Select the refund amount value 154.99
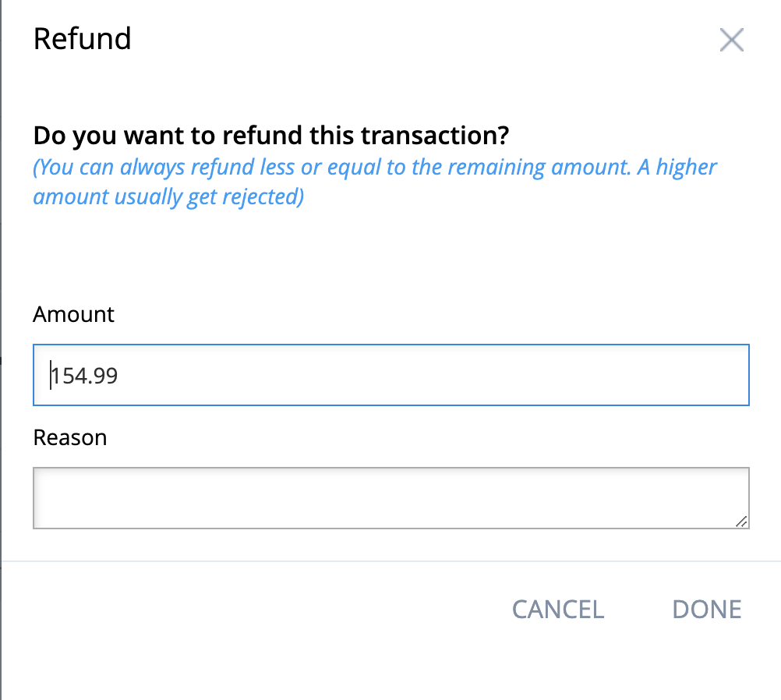Image resolution: width=781 pixels, height=700 pixels. click(84, 375)
